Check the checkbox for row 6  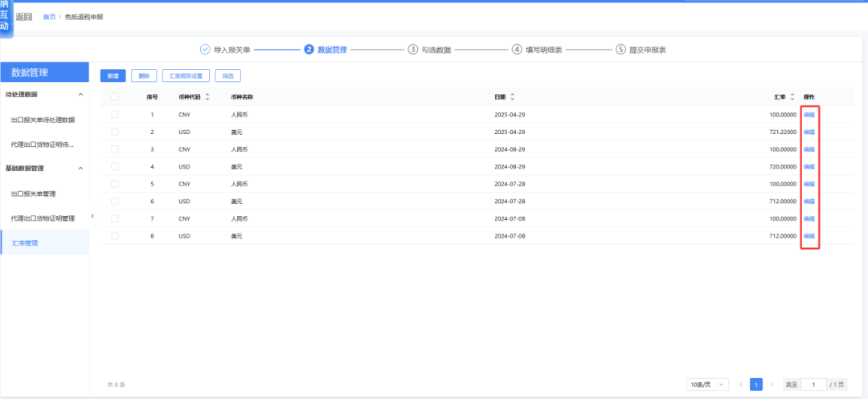pos(115,202)
